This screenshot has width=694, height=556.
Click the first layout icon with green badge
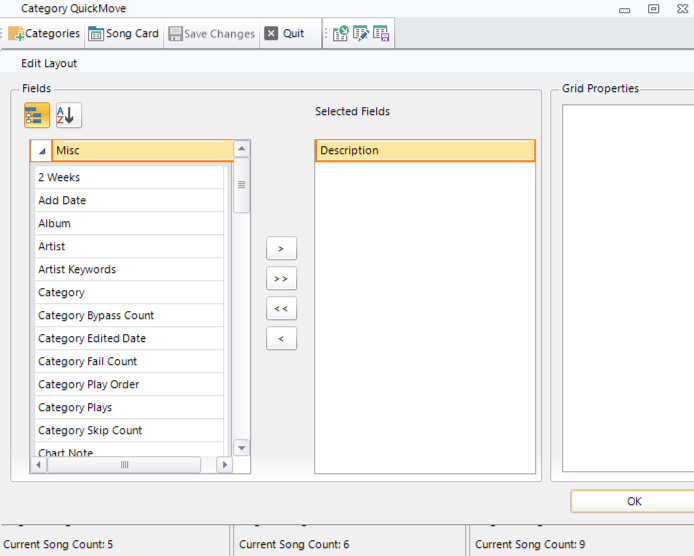(341, 33)
